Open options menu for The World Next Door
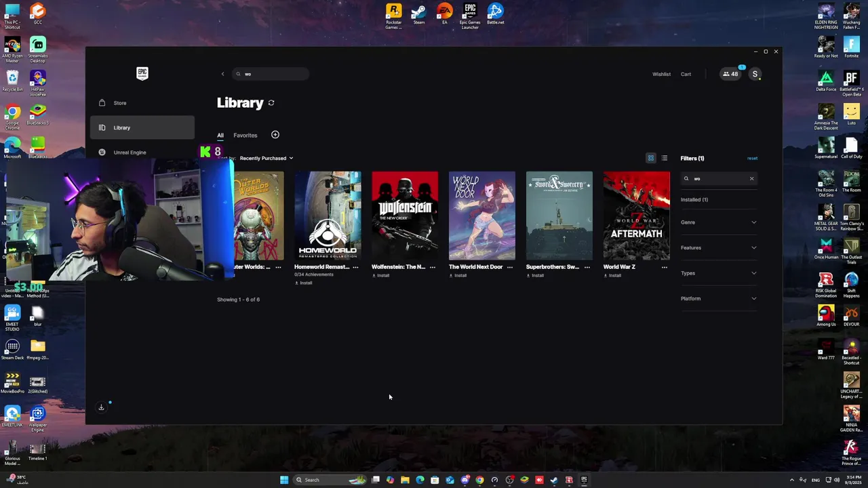Image resolution: width=868 pixels, height=488 pixels. click(510, 267)
